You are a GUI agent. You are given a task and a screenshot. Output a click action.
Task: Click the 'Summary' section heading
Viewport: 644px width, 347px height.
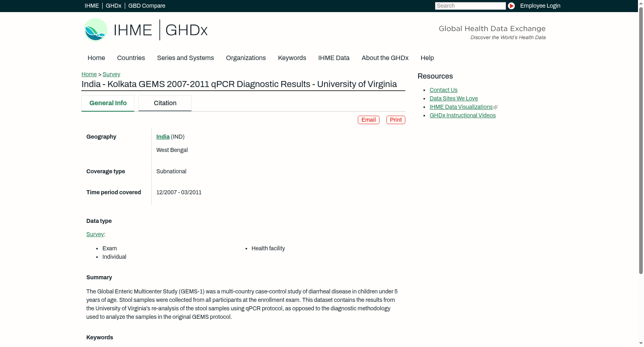[99, 278]
